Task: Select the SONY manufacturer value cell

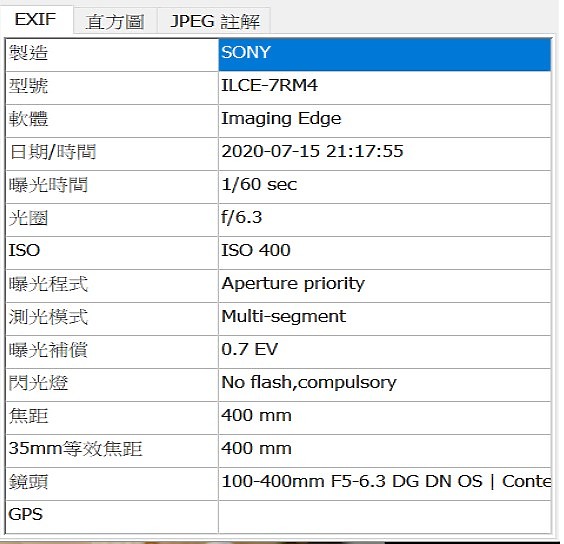Action: tap(385, 55)
